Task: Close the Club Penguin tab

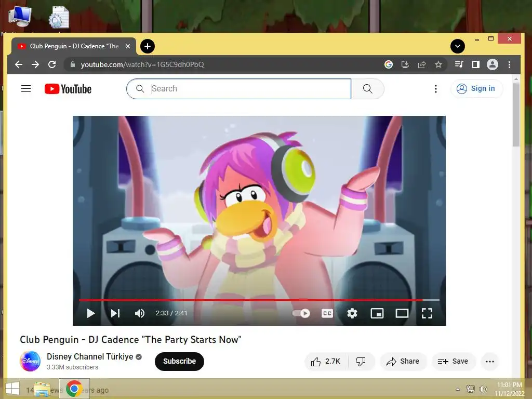Action: 128,46
